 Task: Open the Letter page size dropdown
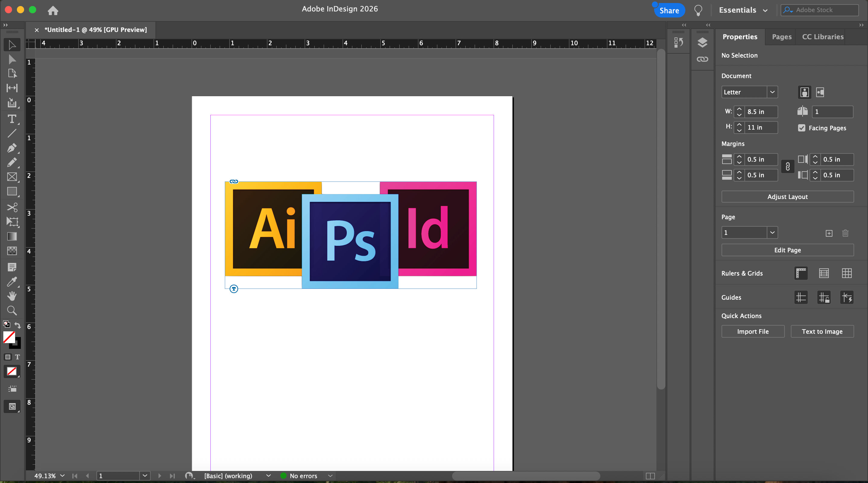click(x=772, y=92)
